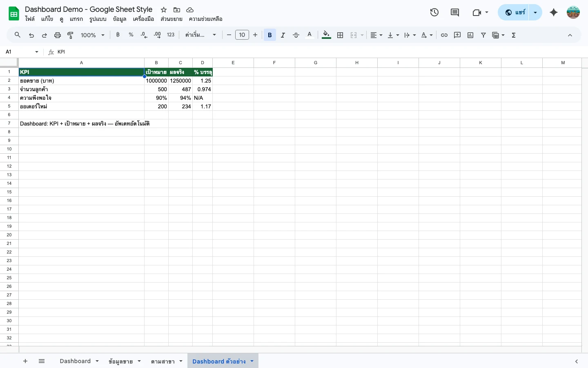
Task: Open the font dropdown
Action: click(x=200, y=35)
